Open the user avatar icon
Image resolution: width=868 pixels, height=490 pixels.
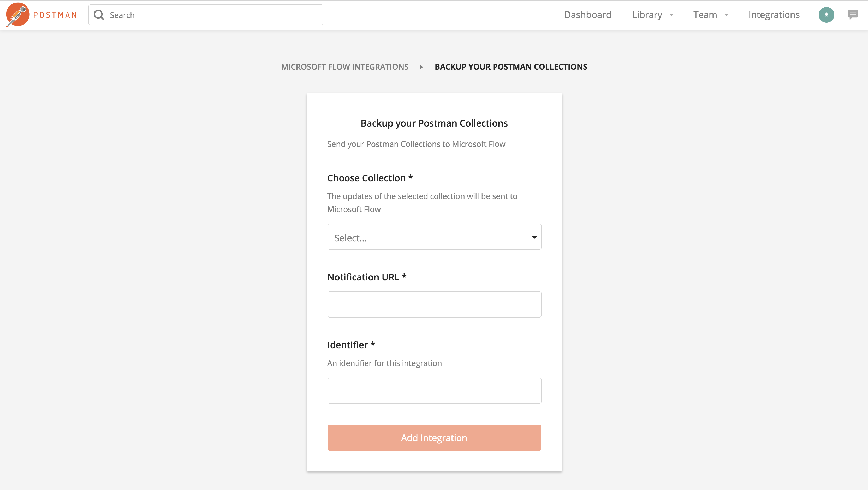point(826,15)
